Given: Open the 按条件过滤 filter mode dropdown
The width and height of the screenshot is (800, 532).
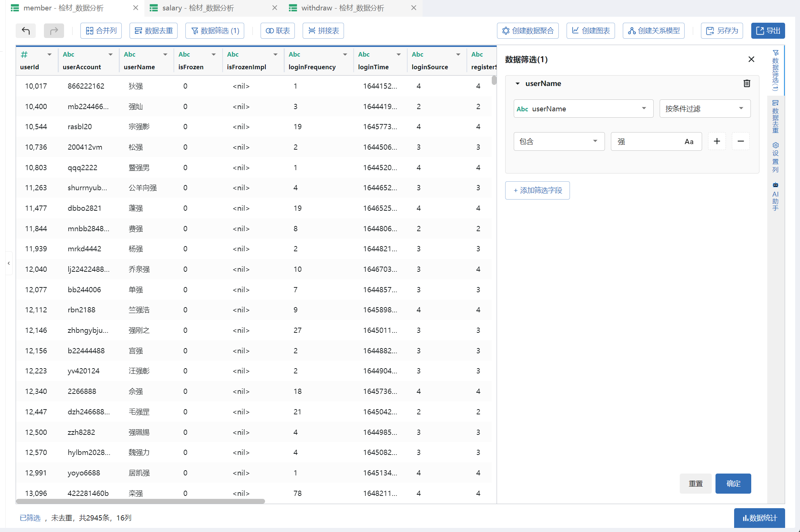Looking at the screenshot, I should pyautogui.click(x=704, y=109).
